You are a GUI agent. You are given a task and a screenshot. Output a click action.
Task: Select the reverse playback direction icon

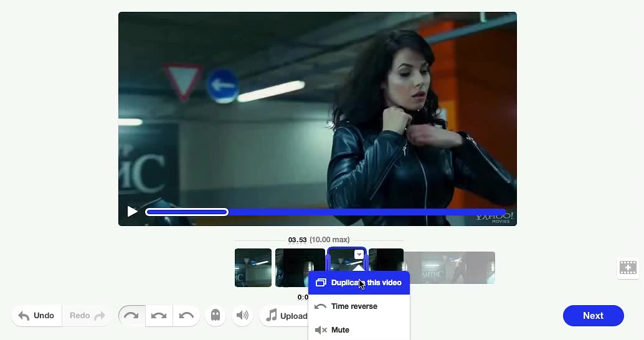tap(186, 316)
